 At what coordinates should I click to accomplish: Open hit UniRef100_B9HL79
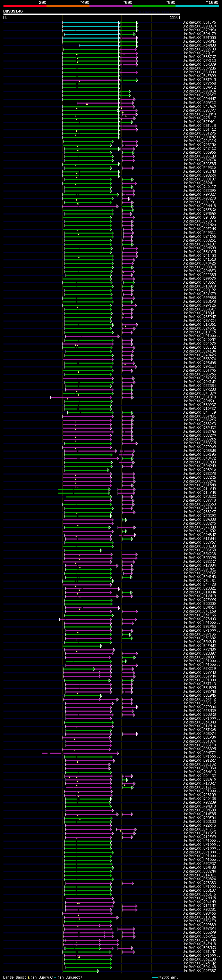(x=199, y=34)
